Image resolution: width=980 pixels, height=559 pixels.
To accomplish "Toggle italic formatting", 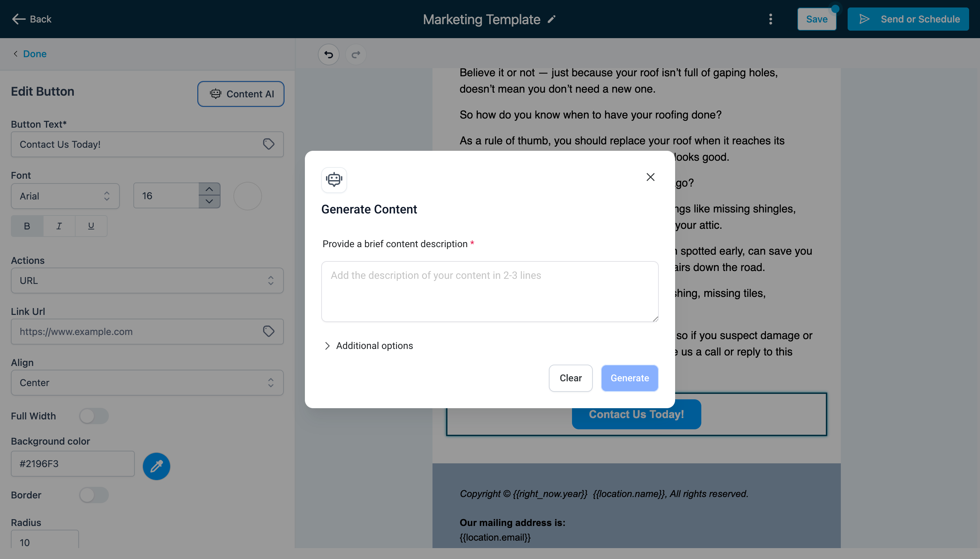I will (x=59, y=226).
